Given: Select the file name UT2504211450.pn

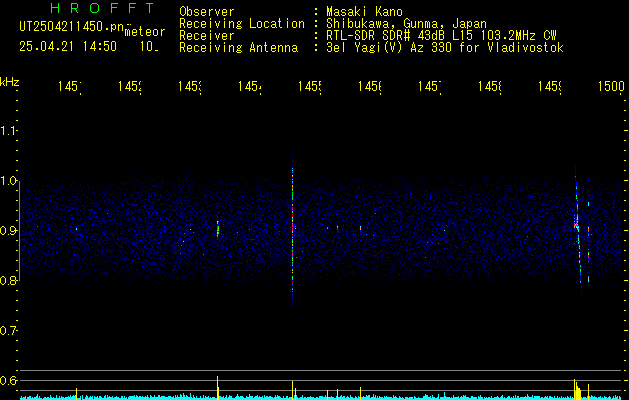Looking at the screenshot, I should point(72,26).
